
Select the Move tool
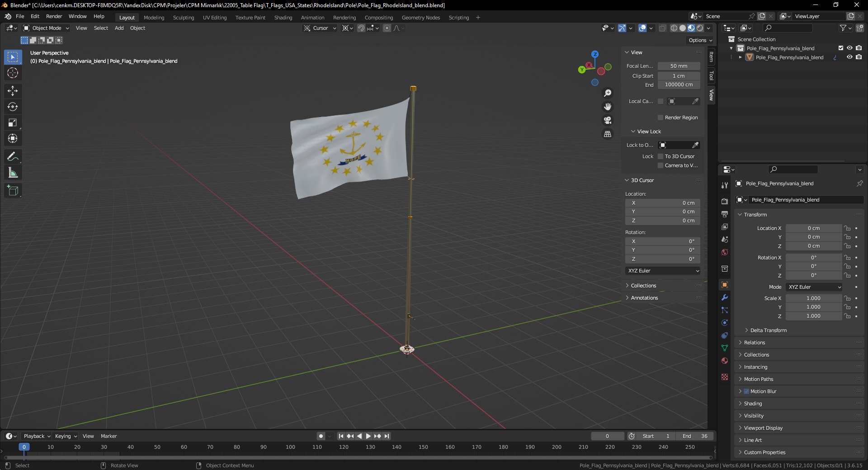[x=13, y=91]
